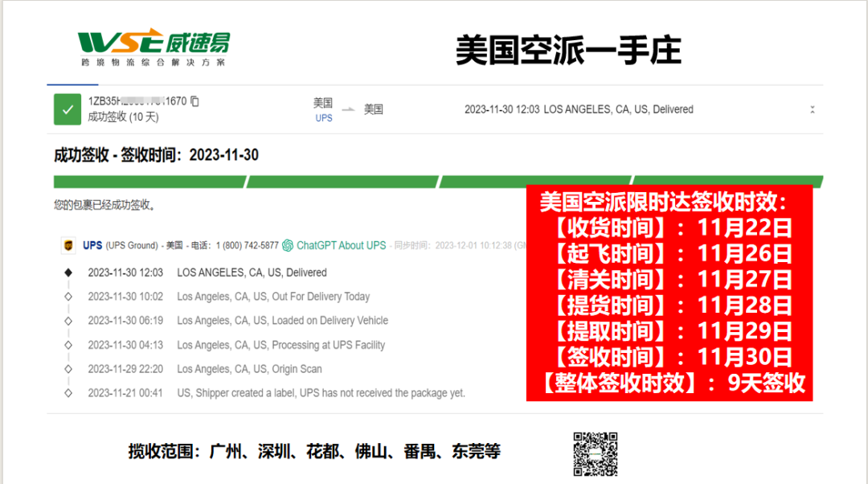Screen dimensions: 868x484
Task: Select the Out For Delivery Today event
Action: 273,297
